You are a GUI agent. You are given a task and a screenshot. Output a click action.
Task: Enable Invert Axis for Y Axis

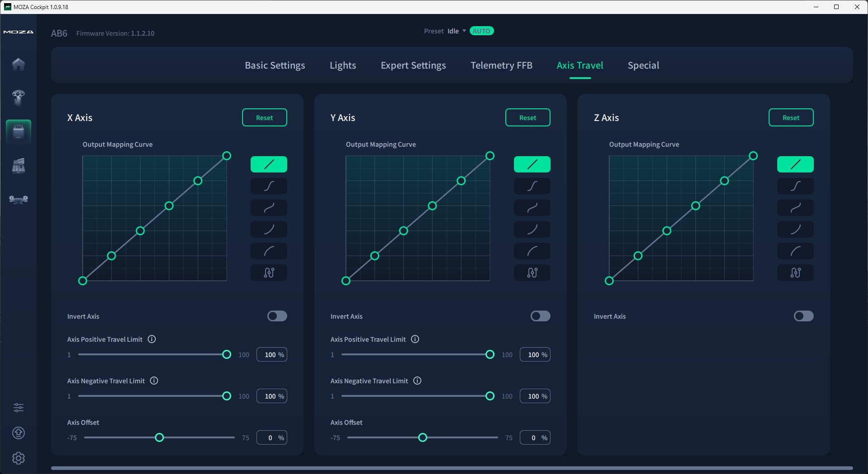pyautogui.click(x=540, y=316)
